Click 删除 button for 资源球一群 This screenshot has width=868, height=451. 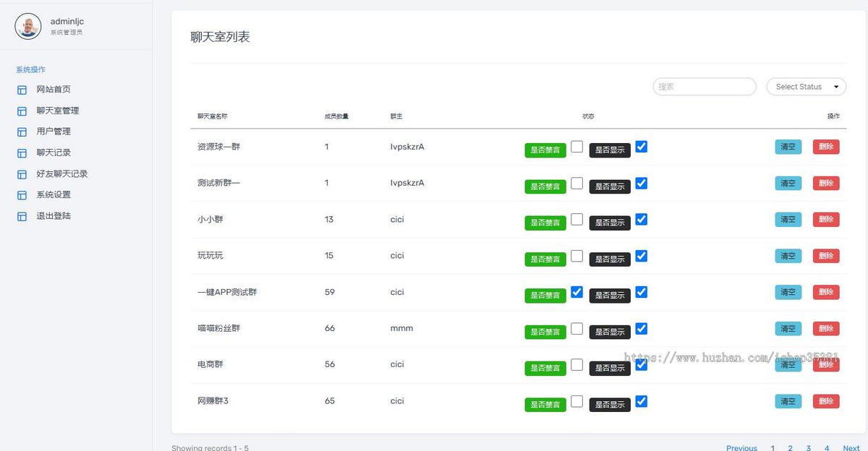click(826, 147)
